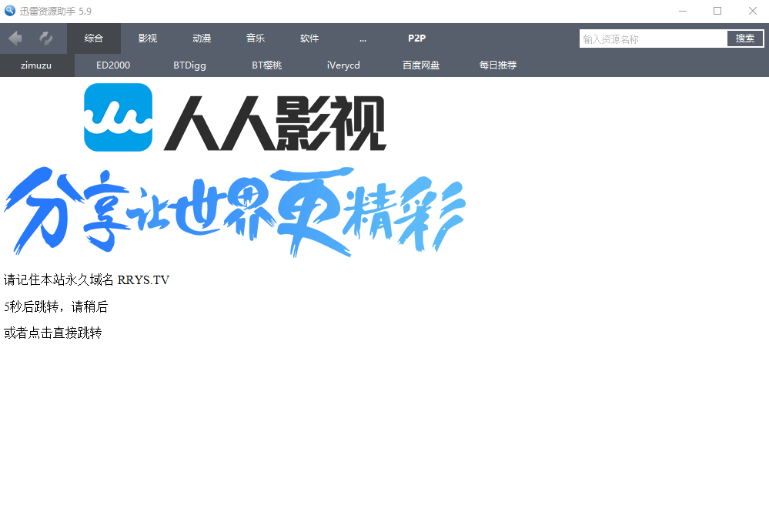Focus the 输入资源名称 search field
Viewport: 769px width, 532px height.
tap(653, 38)
